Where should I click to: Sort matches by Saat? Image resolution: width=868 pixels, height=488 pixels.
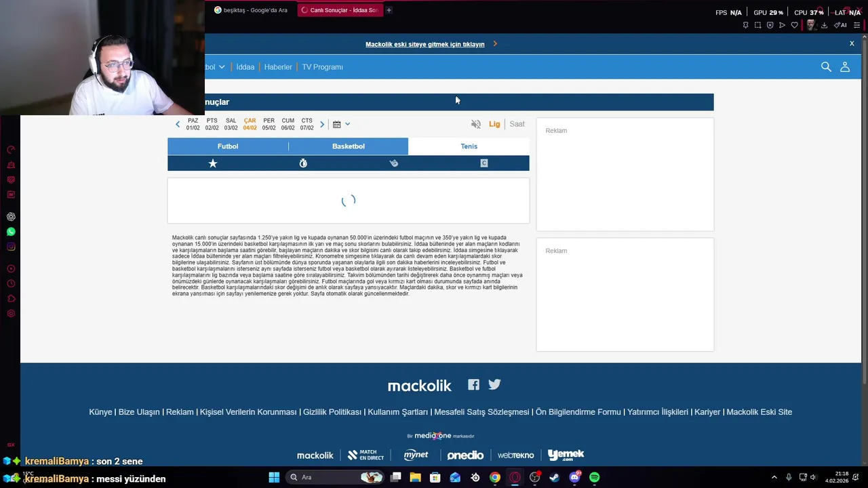coord(517,124)
